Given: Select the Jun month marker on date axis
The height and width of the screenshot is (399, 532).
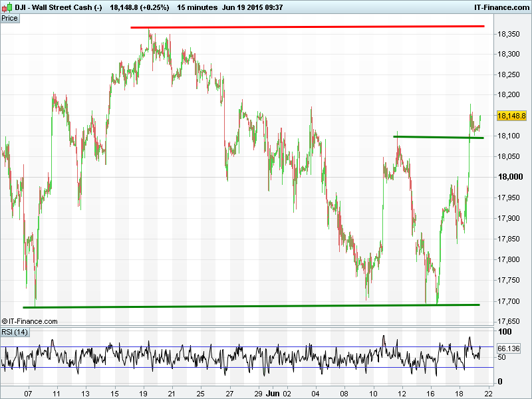Looking at the screenshot, I should click(271, 393).
